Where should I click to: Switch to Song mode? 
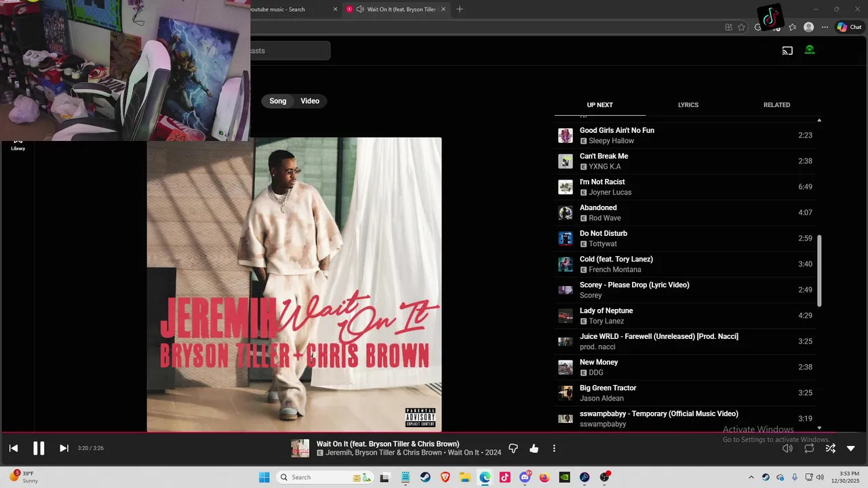pos(278,101)
